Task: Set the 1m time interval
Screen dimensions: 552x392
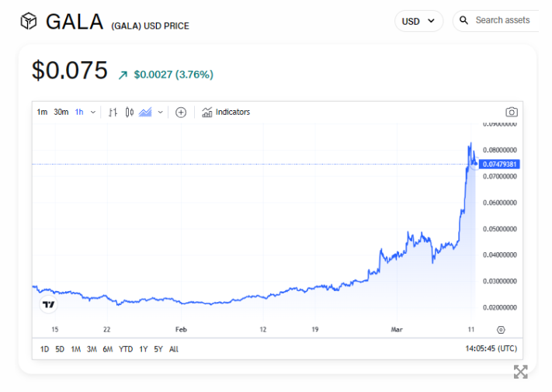Action: point(42,113)
